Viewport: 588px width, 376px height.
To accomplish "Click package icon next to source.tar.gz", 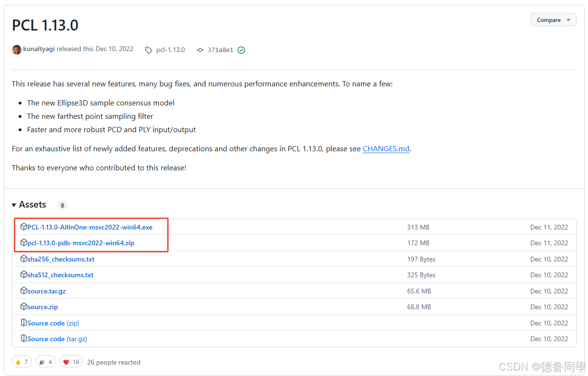I will click(24, 291).
